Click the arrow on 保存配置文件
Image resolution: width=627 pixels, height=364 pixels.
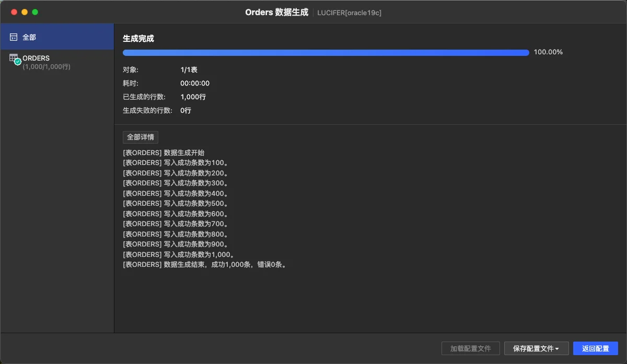point(558,349)
